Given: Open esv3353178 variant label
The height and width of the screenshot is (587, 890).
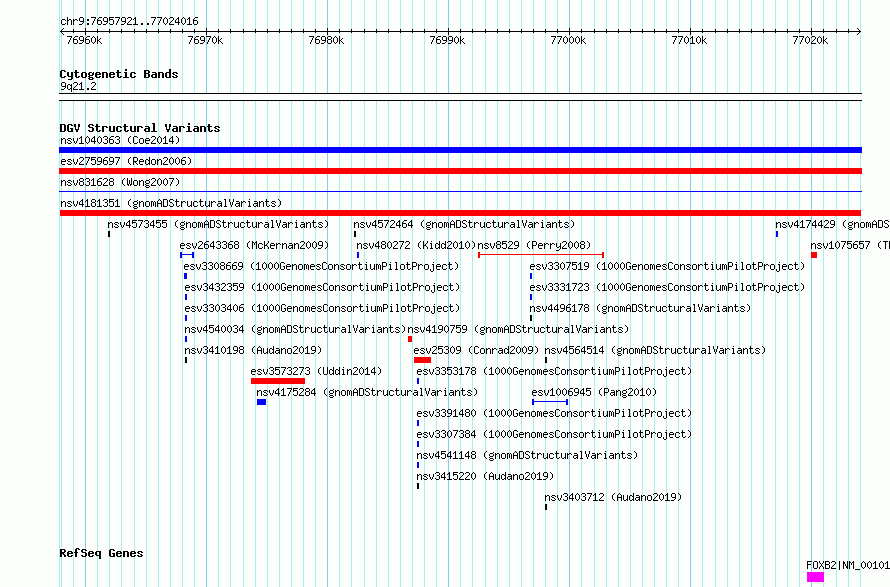Looking at the screenshot, I should [554, 371].
